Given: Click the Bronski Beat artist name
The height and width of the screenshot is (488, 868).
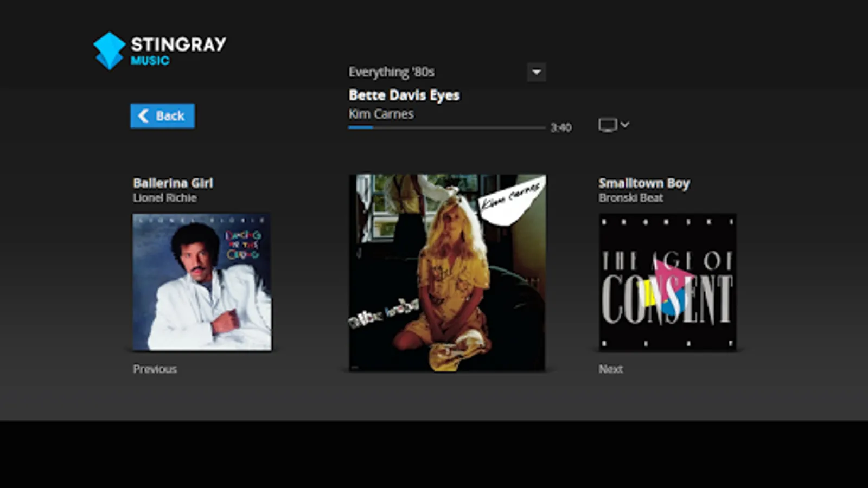Looking at the screenshot, I should pos(631,198).
